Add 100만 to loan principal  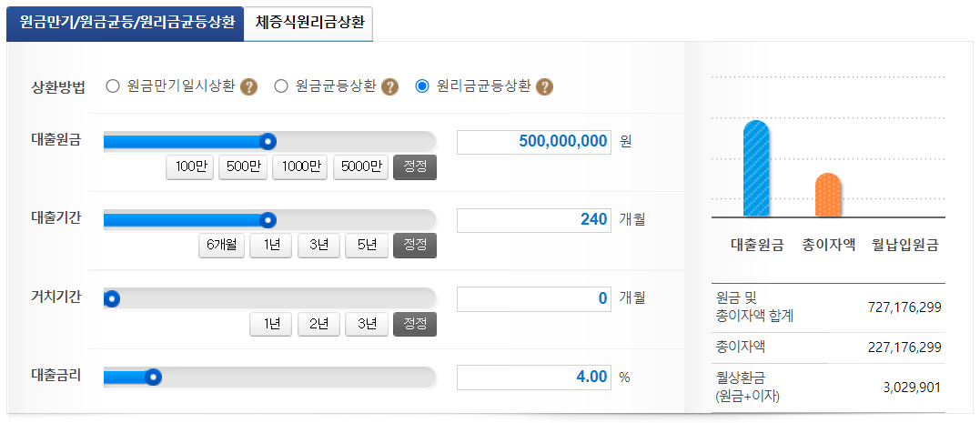point(190,167)
